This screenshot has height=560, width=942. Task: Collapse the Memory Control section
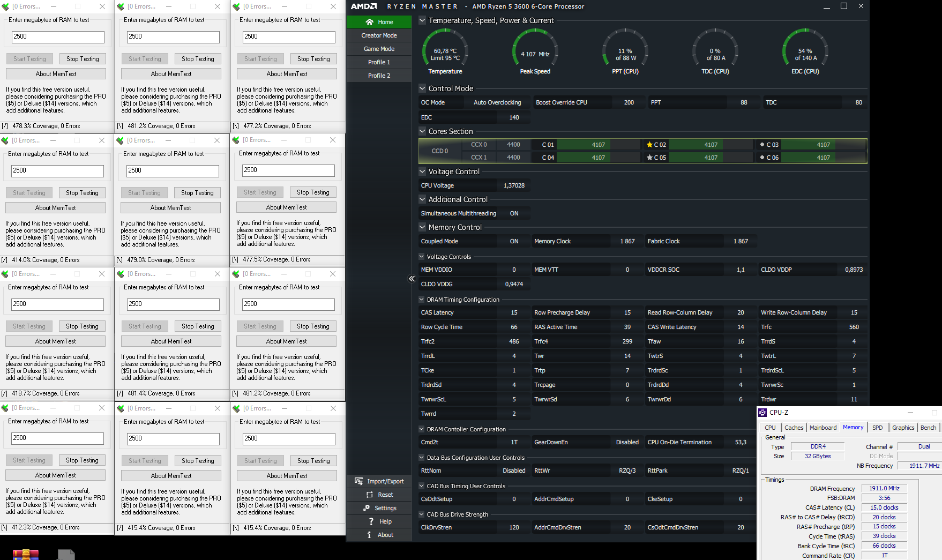(x=422, y=227)
